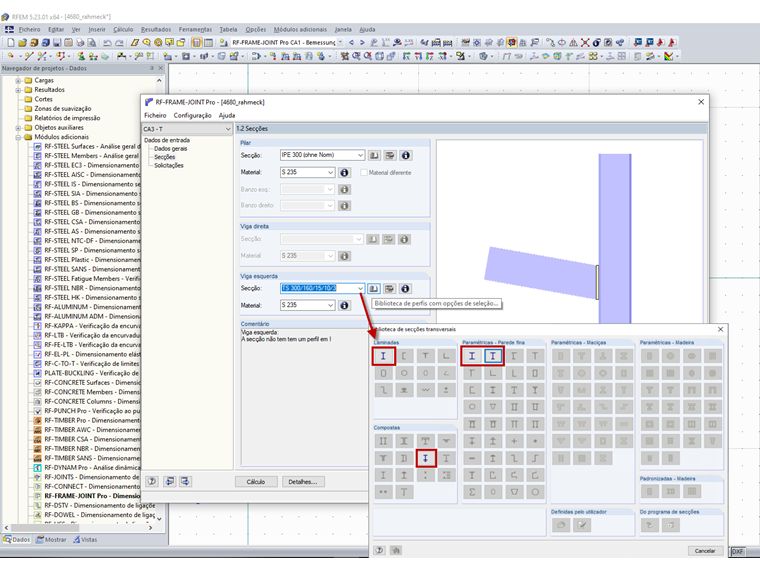Choose the blue-outlined unsymmetric I-section in Parede fina
Viewport: 760px width, 570px height.
click(x=493, y=356)
